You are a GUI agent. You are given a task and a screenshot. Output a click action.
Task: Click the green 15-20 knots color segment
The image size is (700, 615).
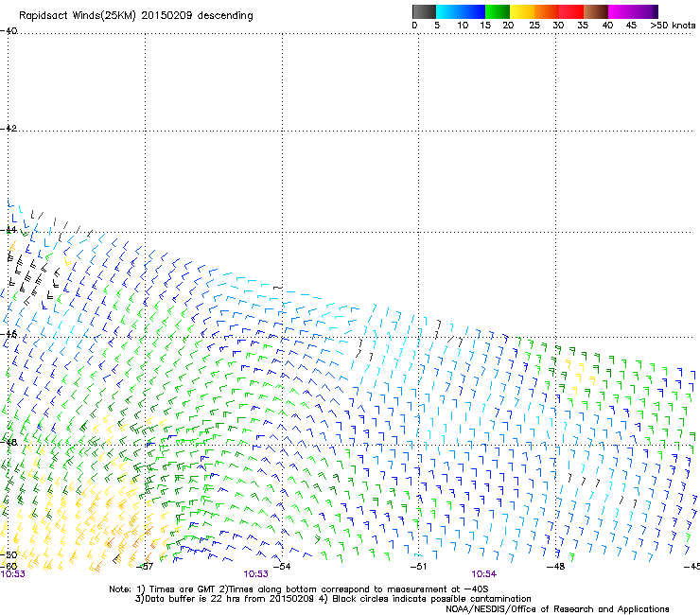tap(498, 11)
